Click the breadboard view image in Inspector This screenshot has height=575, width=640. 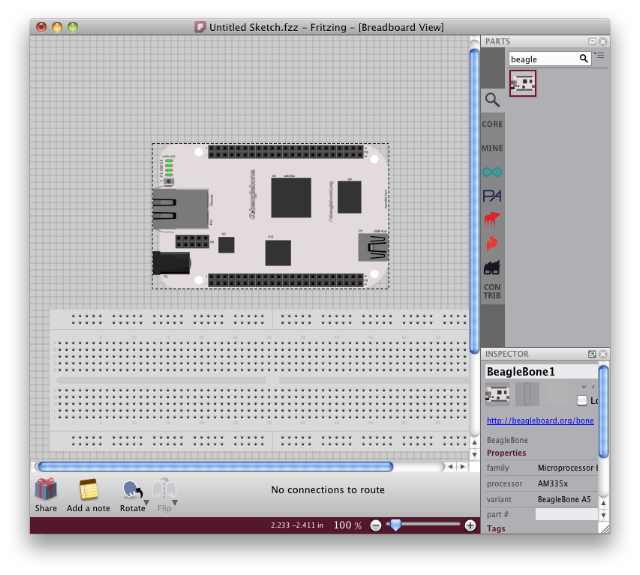497,394
